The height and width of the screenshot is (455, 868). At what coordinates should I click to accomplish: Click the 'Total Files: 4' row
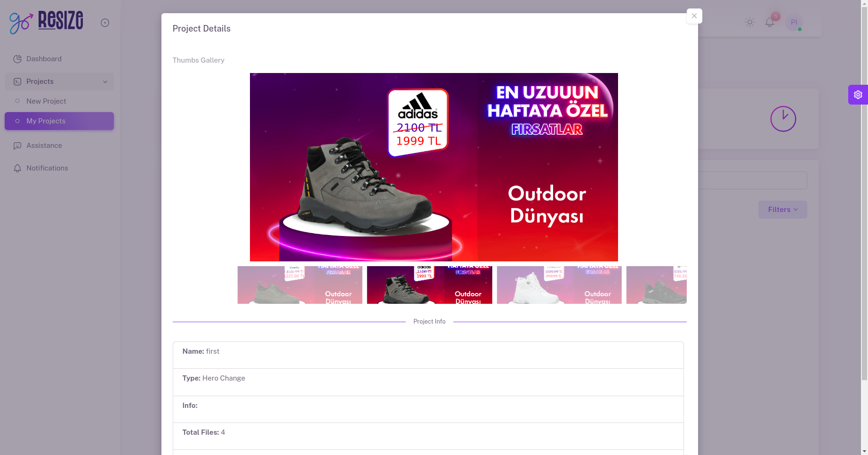[428, 436]
